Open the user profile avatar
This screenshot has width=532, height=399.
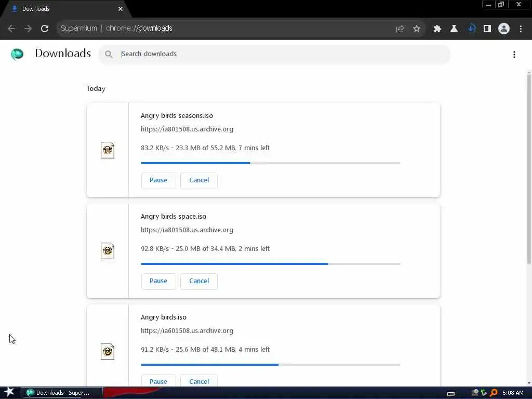[x=503, y=29]
